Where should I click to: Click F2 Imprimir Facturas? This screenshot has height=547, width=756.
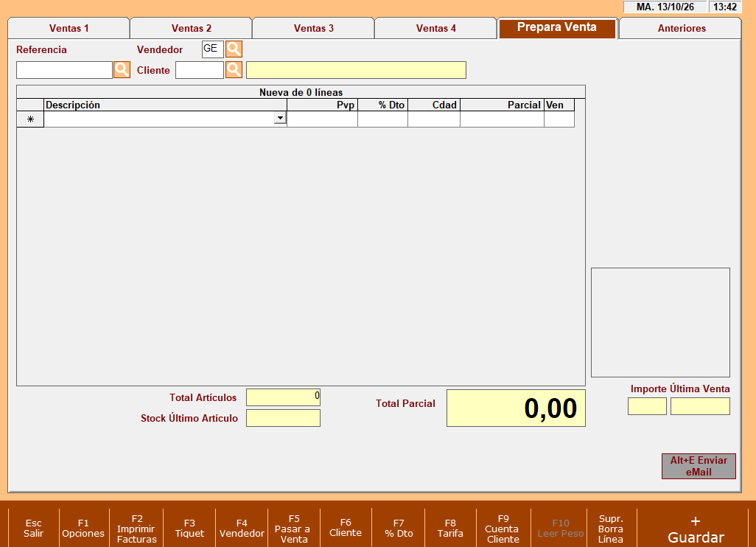point(136,528)
